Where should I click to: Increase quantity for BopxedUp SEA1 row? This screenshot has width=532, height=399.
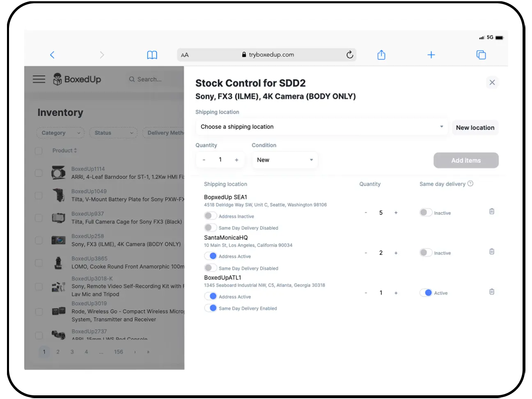[x=396, y=213]
